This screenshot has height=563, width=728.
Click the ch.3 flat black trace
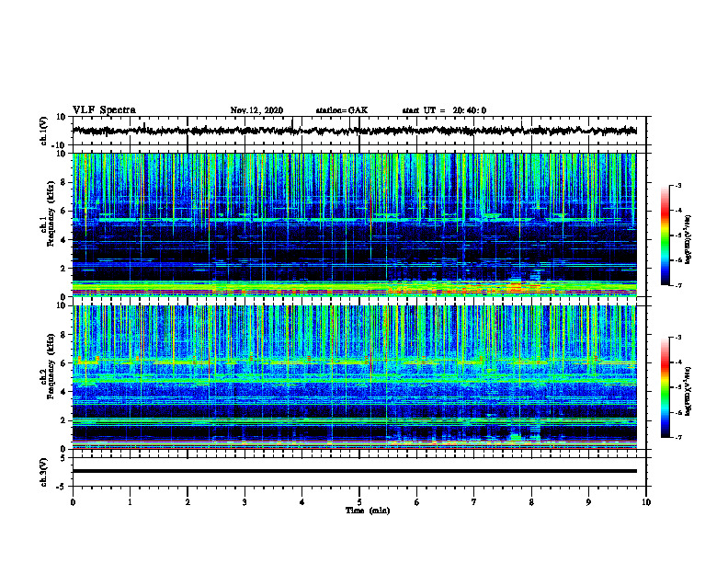point(354,471)
